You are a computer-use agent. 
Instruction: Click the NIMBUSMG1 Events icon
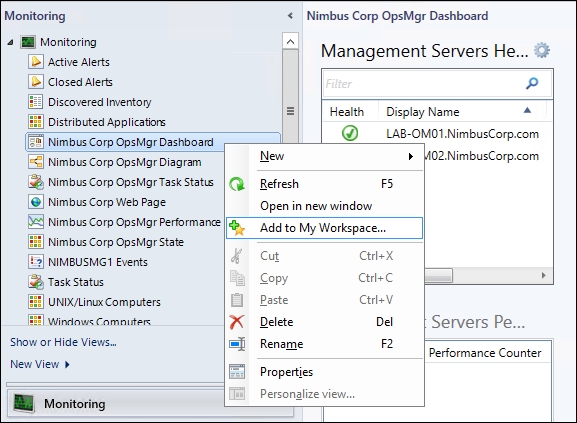(36, 262)
